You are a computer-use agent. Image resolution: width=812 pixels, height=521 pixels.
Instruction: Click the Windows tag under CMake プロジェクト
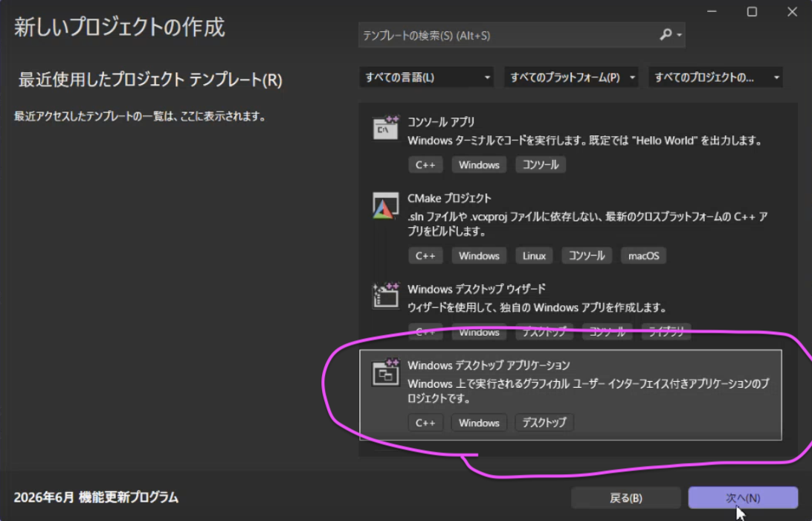point(479,255)
